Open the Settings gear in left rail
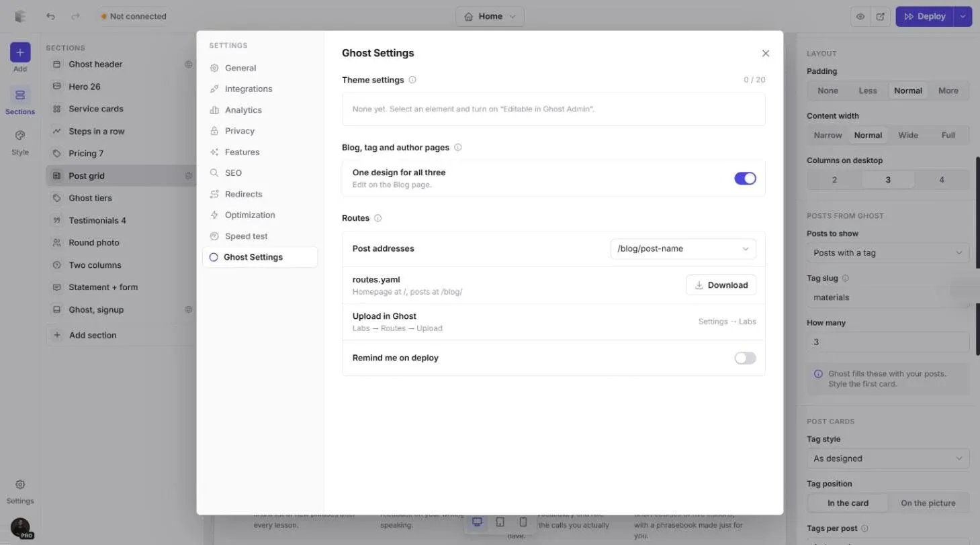Image resolution: width=980 pixels, height=545 pixels. [20, 485]
